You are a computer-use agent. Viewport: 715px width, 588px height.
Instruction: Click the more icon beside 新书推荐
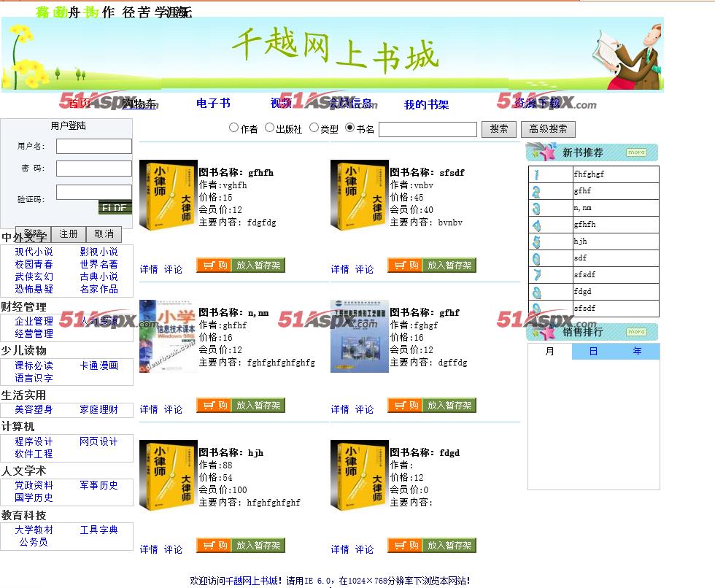coord(636,152)
